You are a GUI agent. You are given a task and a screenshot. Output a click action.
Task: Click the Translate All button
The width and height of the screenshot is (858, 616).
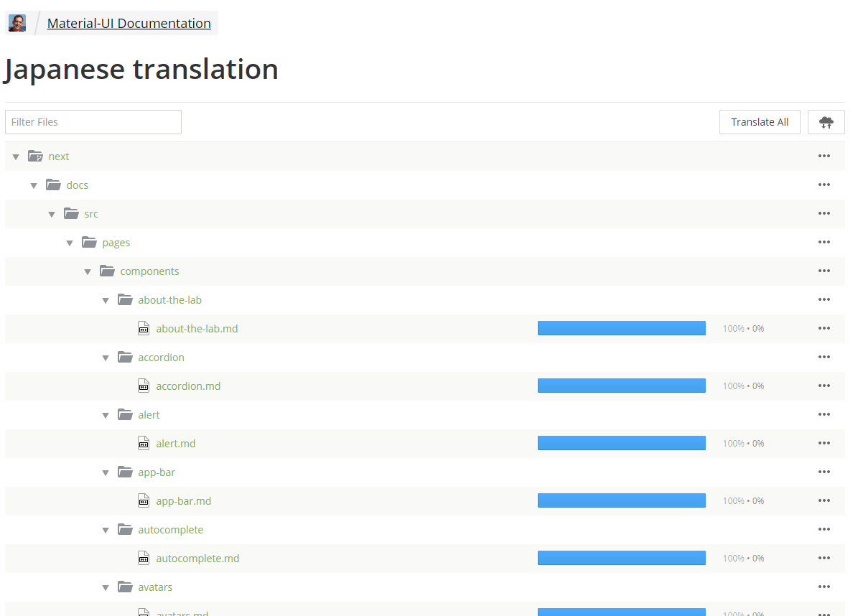(760, 122)
